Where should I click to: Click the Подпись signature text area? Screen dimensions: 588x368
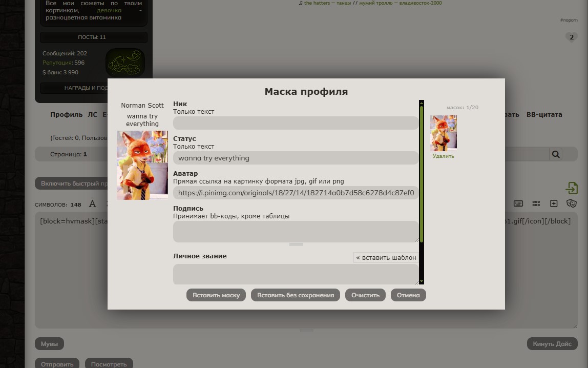click(296, 231)
